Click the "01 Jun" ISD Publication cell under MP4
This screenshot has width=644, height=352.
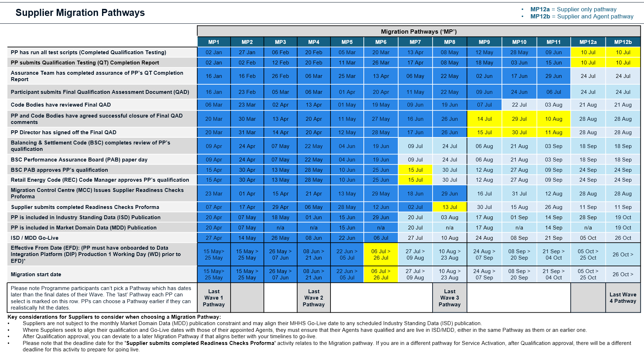click(314, 217)
